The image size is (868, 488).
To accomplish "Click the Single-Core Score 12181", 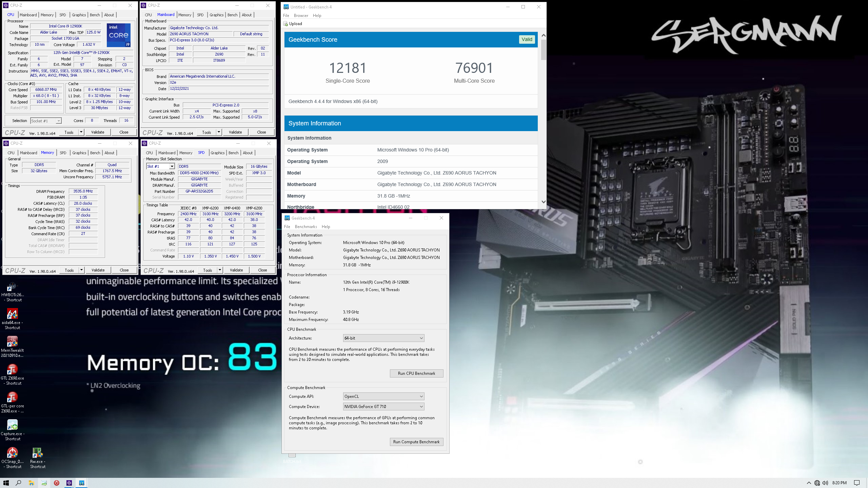I will point(348,68).
